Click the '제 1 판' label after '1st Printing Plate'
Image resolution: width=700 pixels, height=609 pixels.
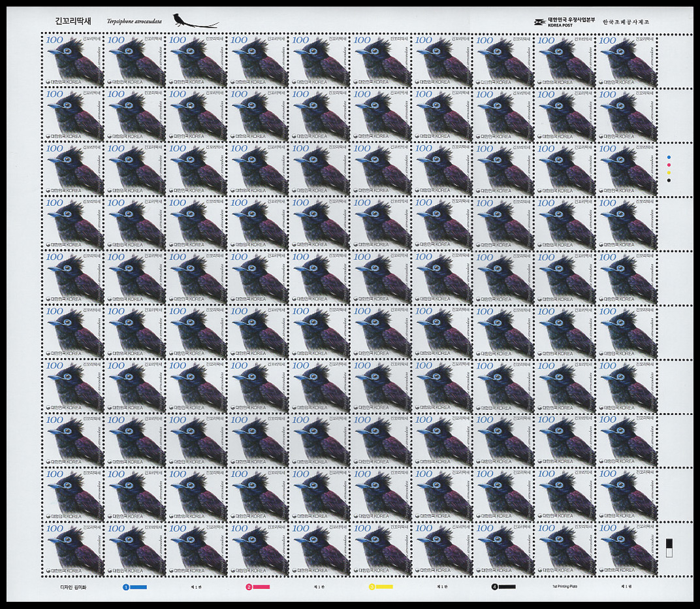tap(626, 587)
